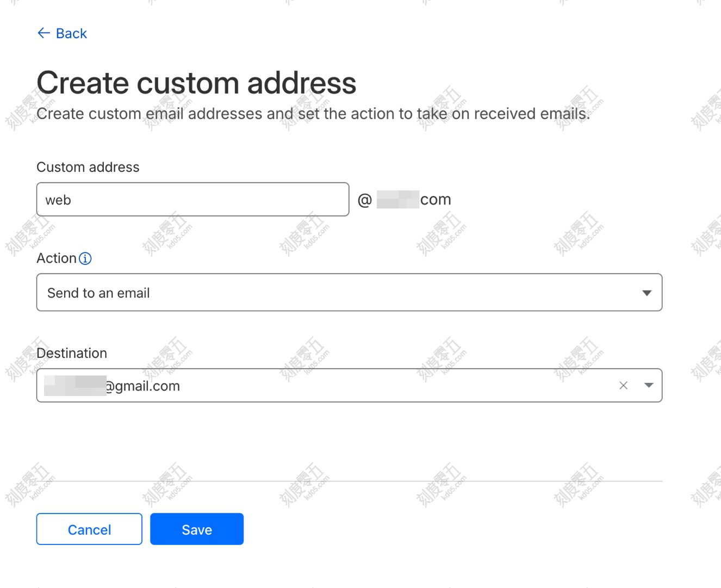Click the description text below the heading
The image size is (721, 588).
313,114
